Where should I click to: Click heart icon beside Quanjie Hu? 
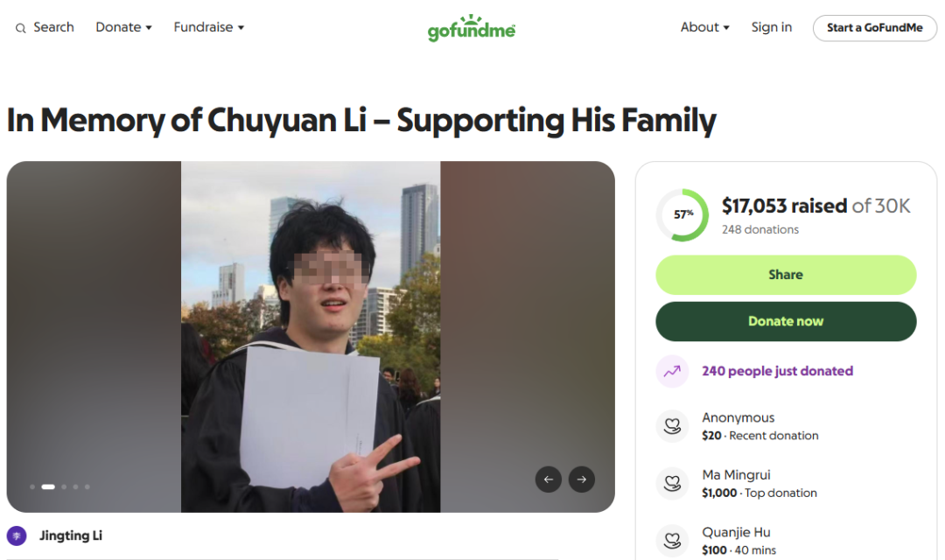tap(672, 541)
